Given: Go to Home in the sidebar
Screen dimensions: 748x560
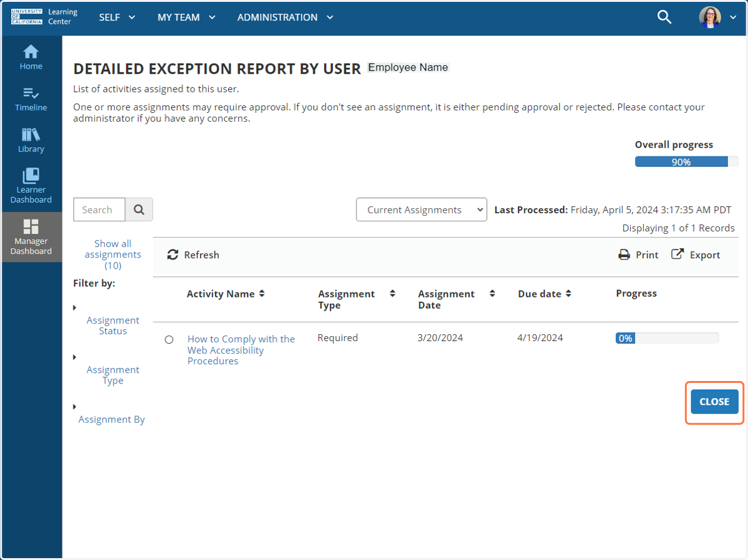Looking at the screenshot, I should pos(31,58).
